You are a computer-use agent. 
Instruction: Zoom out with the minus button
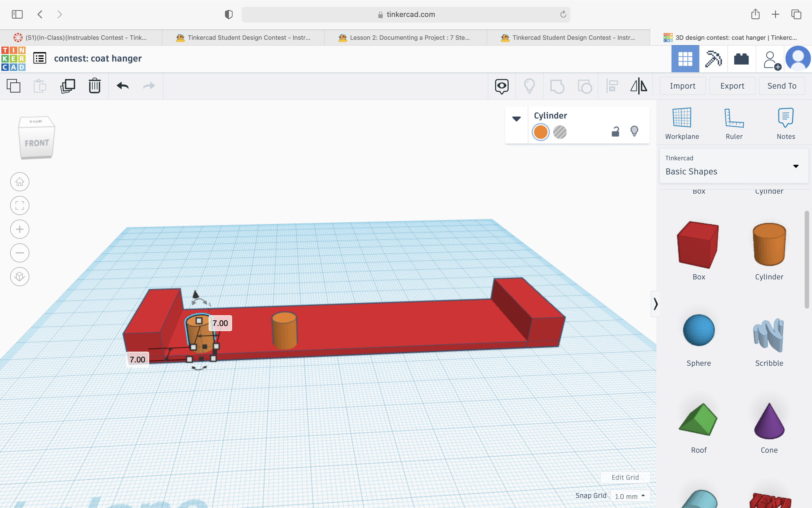tap(20, 253)
